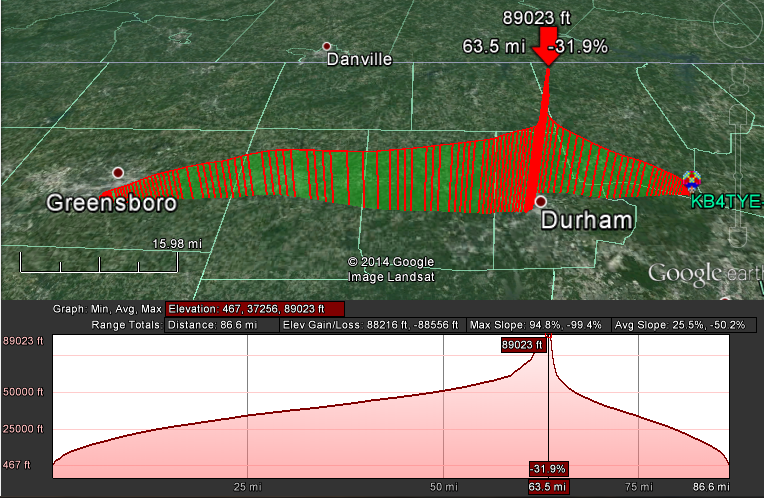The width and height of the screenshot is (764, 498).
Task: Select the KB4TYE placemark icon
Action: click(x=691, y=183)
